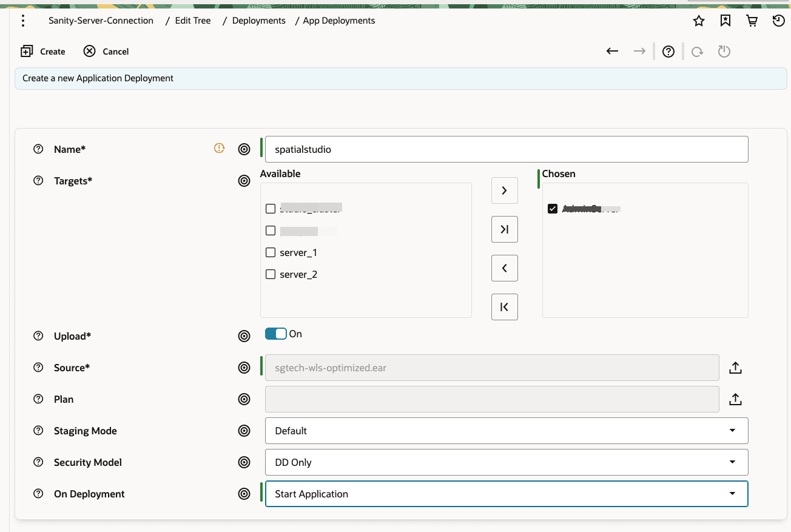Open the kebab menu beside Sanity-Server-Connection
Viewport: 791px width, 532px height.
(x=23, y=21)
